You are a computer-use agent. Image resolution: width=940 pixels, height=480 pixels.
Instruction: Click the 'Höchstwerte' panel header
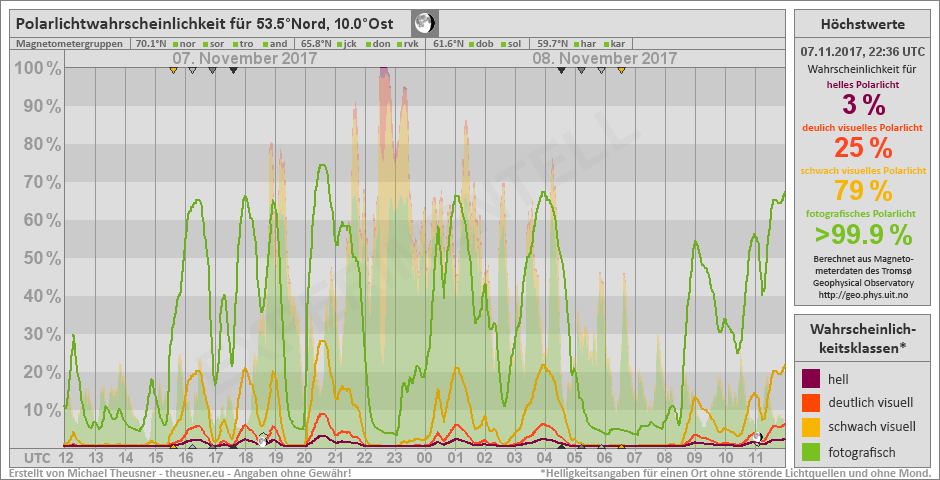862,24
